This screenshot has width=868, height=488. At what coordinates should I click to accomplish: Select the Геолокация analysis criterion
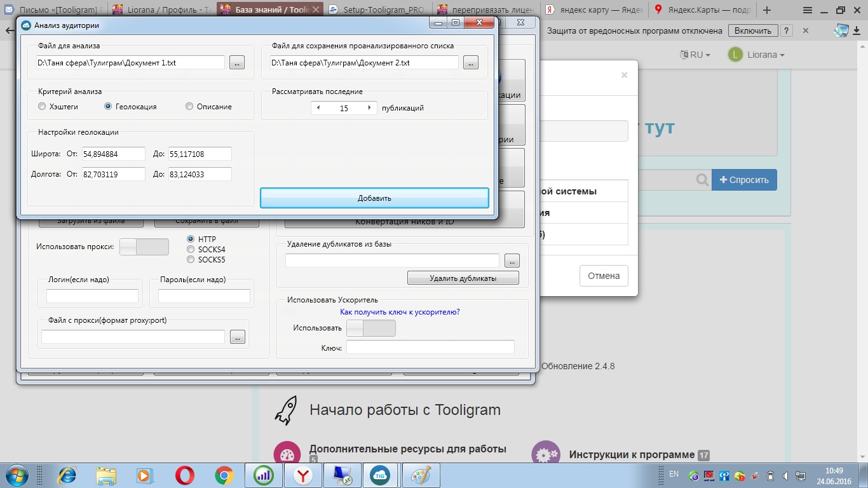point(108,107)
